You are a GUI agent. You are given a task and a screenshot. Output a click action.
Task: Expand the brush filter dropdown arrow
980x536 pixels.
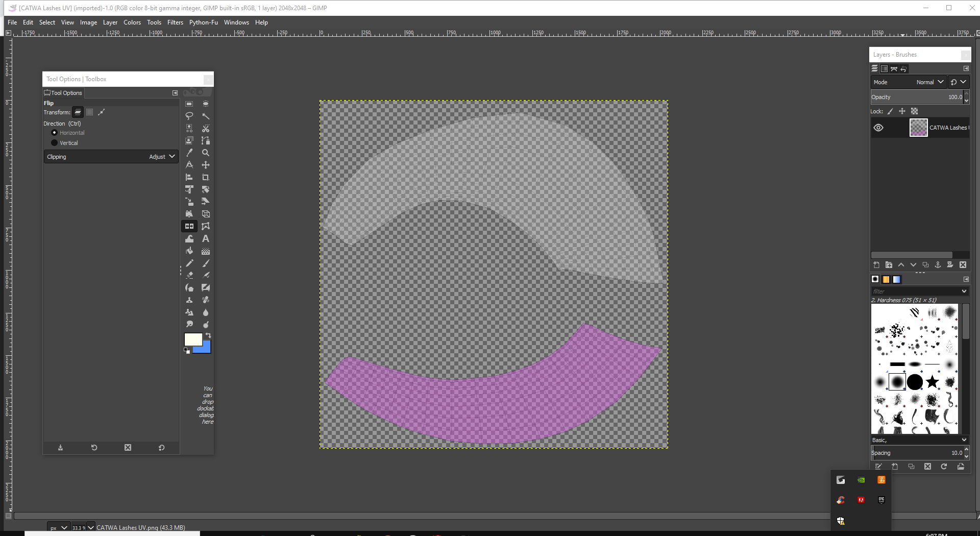pos(964,291)
